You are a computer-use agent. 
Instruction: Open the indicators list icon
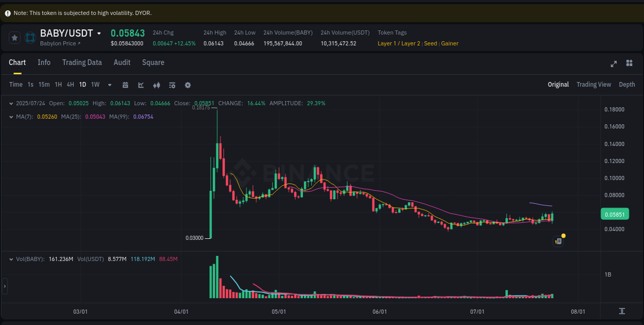[172, 85]
